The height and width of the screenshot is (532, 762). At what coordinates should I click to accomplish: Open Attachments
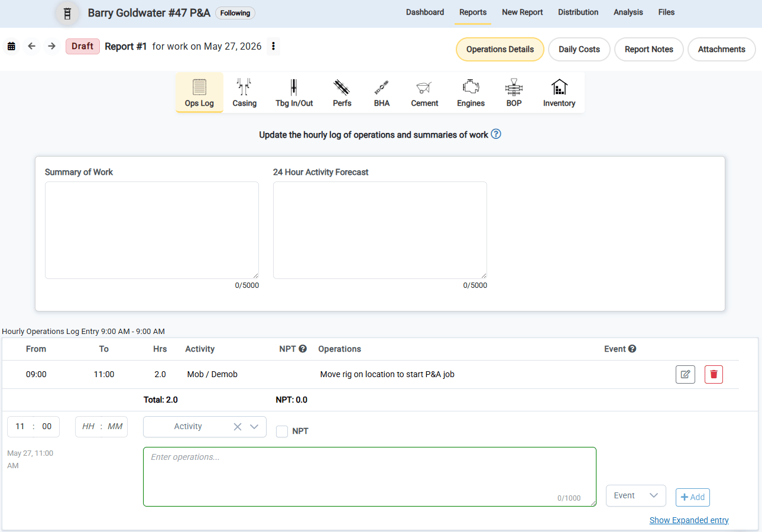pos(722,49)
